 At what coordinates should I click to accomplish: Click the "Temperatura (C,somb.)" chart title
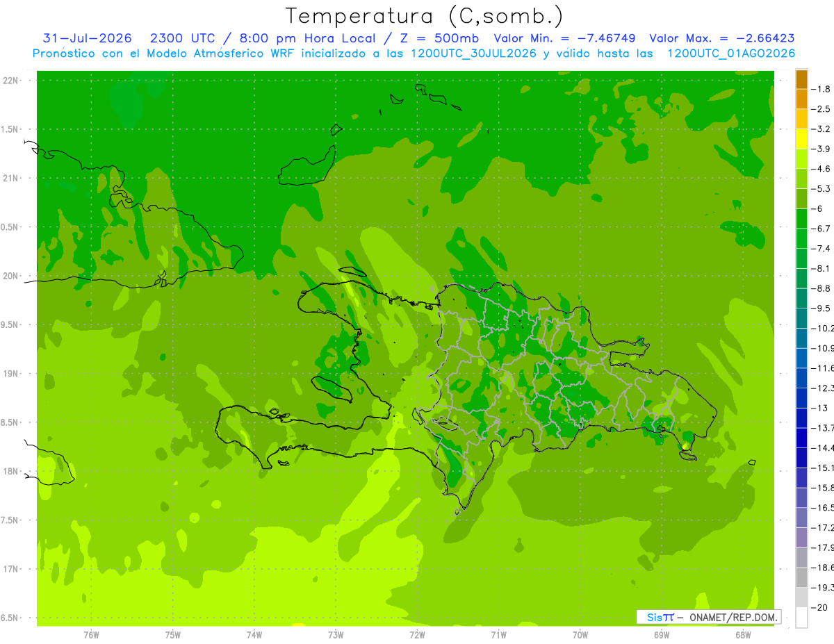pyautogui.click(x=424, y=16)
